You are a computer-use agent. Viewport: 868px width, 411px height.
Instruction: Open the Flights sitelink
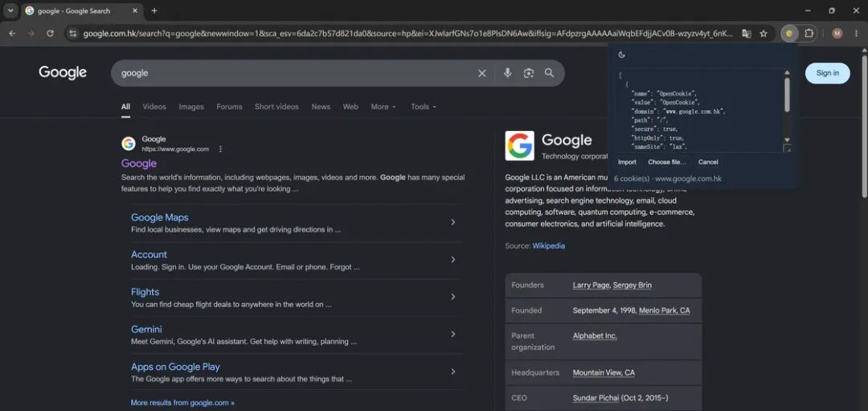click(145, 292)
